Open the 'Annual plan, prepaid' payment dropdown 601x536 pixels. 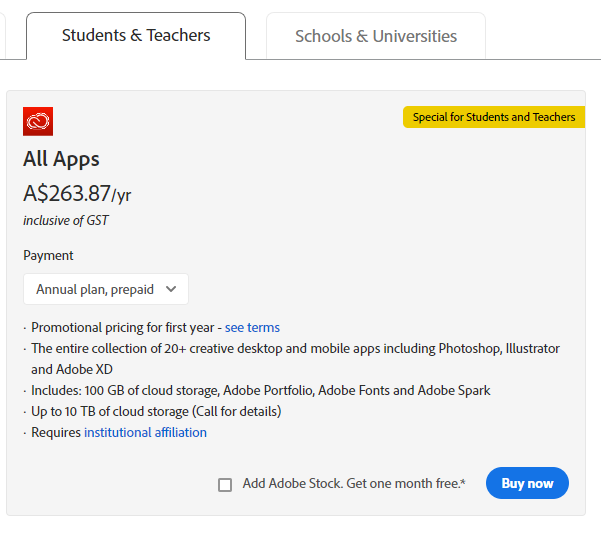105,289
